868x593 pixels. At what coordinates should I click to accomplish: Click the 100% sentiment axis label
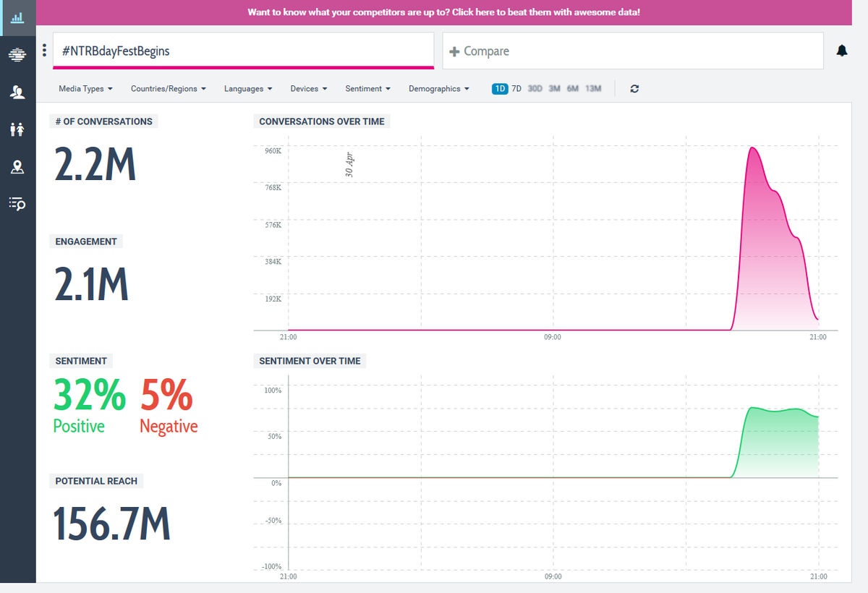click(x=273, y=391)
